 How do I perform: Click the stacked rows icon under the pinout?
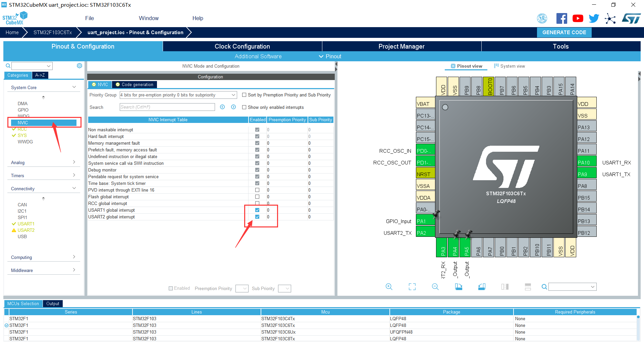pos(528,287)
